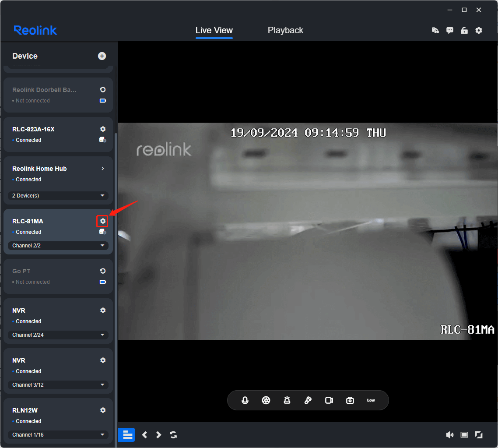Turn on the spotlight flashlight icon

click(x=308, y=400)
